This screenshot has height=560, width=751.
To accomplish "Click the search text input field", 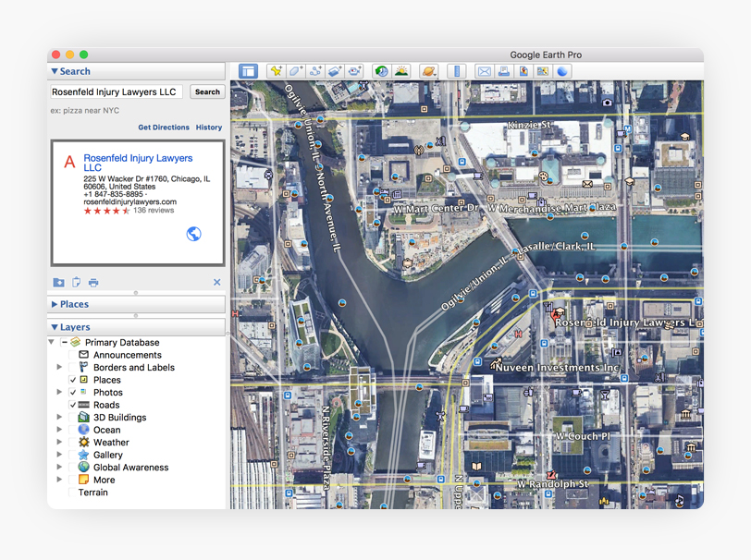I will coord(116,92).
